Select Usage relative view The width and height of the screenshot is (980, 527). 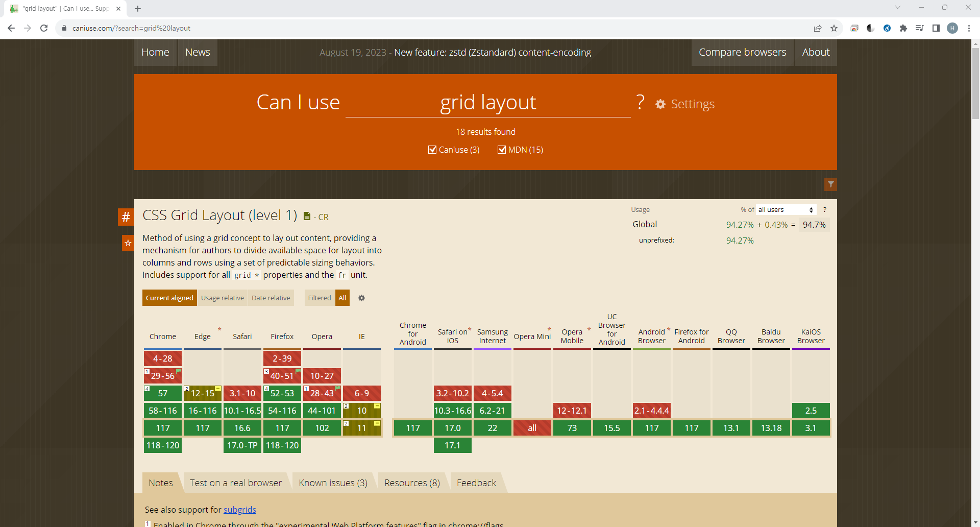coord(222,298)
